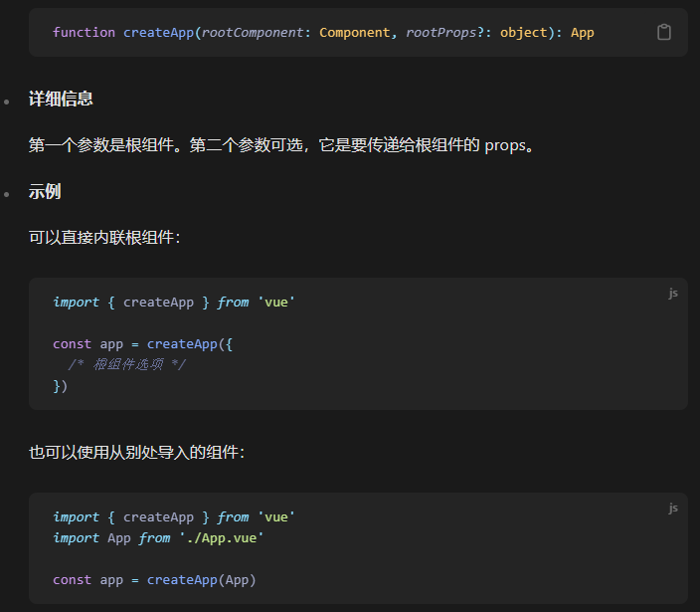Click the paragraph ending with 'props。'
The image size is (700, 612).
tap(281, 145)
